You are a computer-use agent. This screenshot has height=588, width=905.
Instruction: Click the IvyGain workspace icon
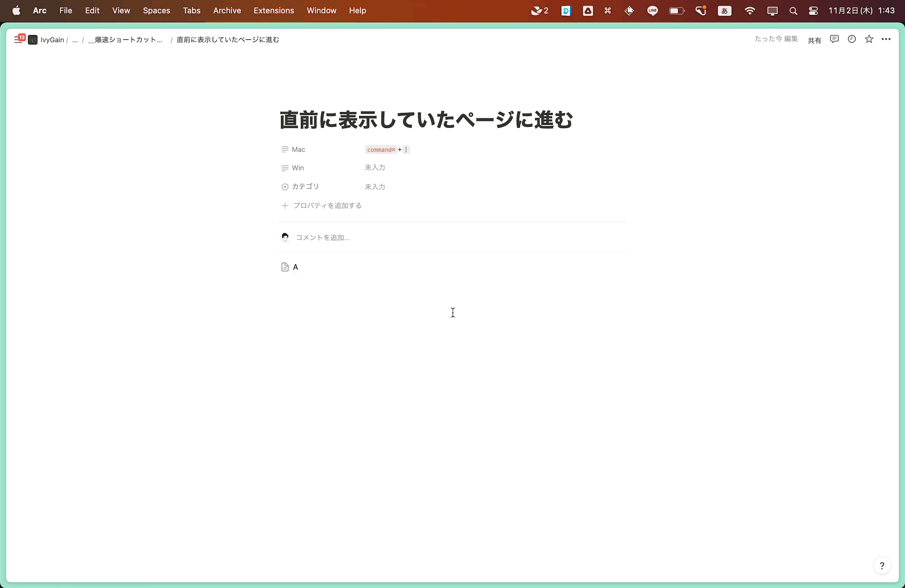click(x=33, y=40)
